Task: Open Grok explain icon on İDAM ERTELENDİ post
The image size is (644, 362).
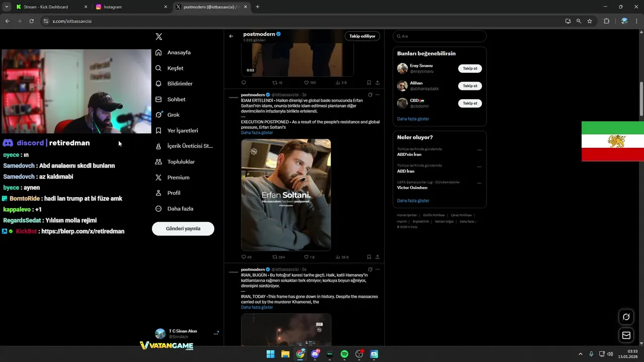Action: click(370, 95)
